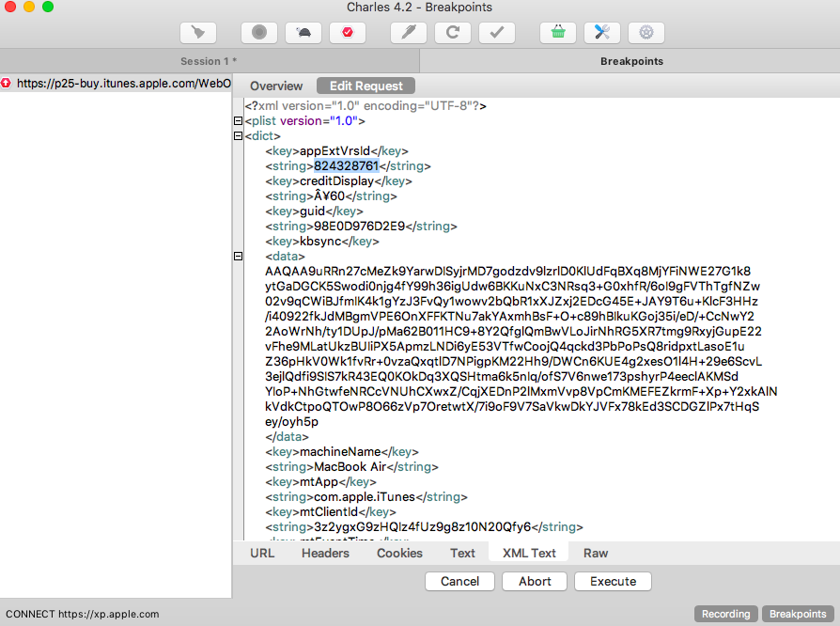Viewport: 840px width, 626px height.
Task: Switch to Breakpoints top tab
Action: point(630,61)
